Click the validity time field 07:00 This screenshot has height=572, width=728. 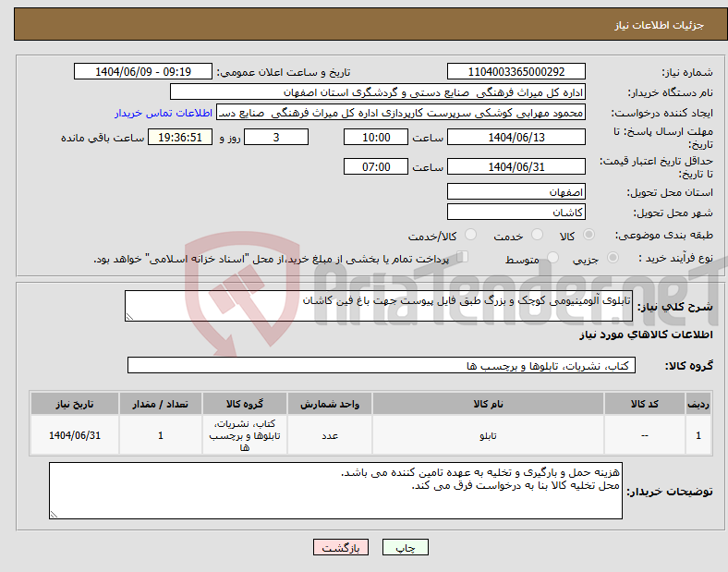(x=376, y=166)
